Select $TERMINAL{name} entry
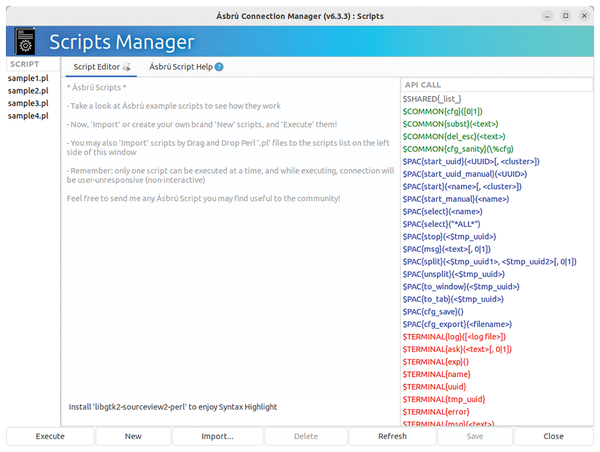This screenshot has width=600, height=452. click(437, 374)
